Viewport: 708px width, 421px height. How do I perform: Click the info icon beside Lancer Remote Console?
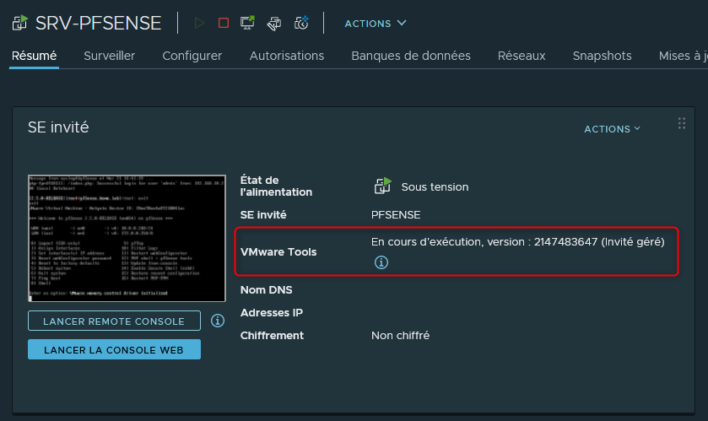[217, 321]
